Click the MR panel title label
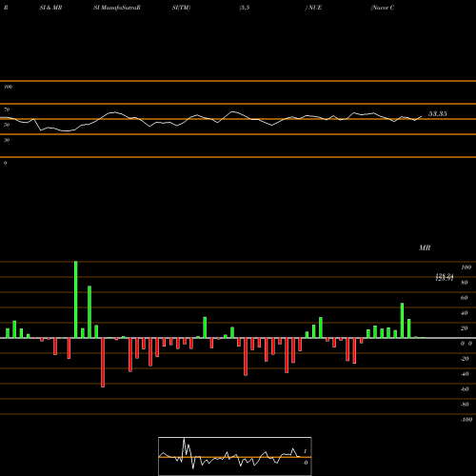476x476 pixels. click(425, 248)
